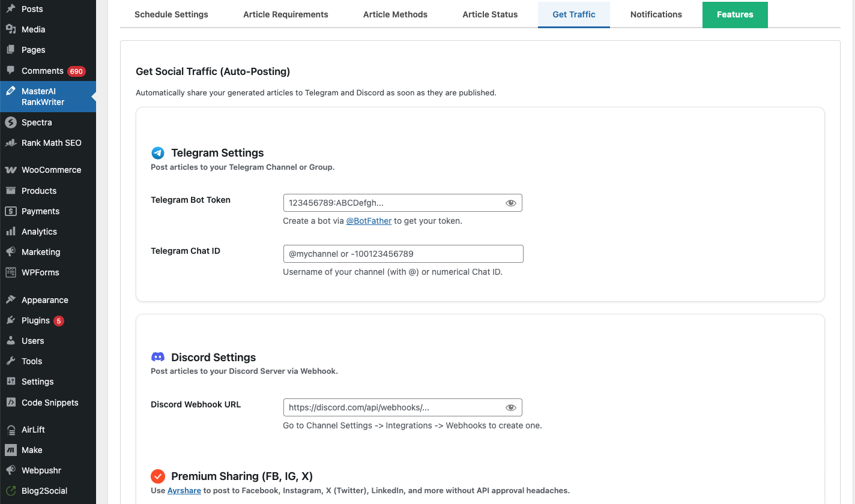The image size is (855, 504).
Task: Click the Users person icon
Action: (11, 341)
